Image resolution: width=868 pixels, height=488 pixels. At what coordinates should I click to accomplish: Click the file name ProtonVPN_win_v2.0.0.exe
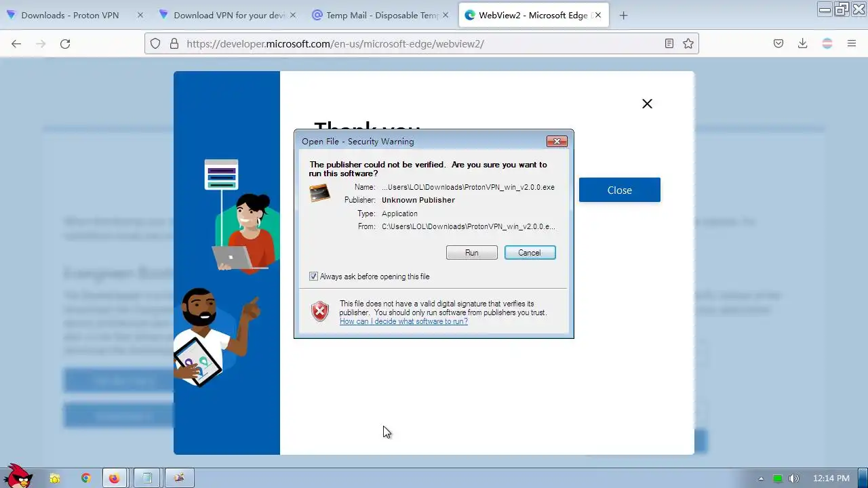click(x=468, y=187)
